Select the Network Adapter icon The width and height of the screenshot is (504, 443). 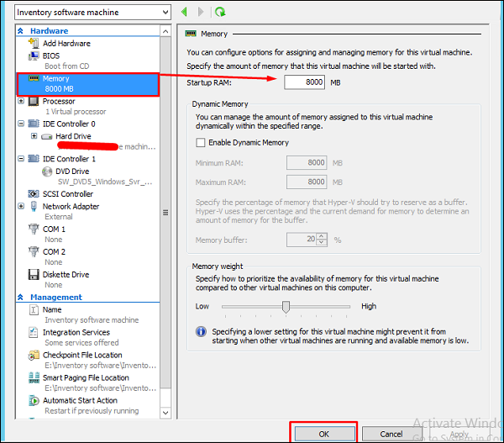[33, 207]
